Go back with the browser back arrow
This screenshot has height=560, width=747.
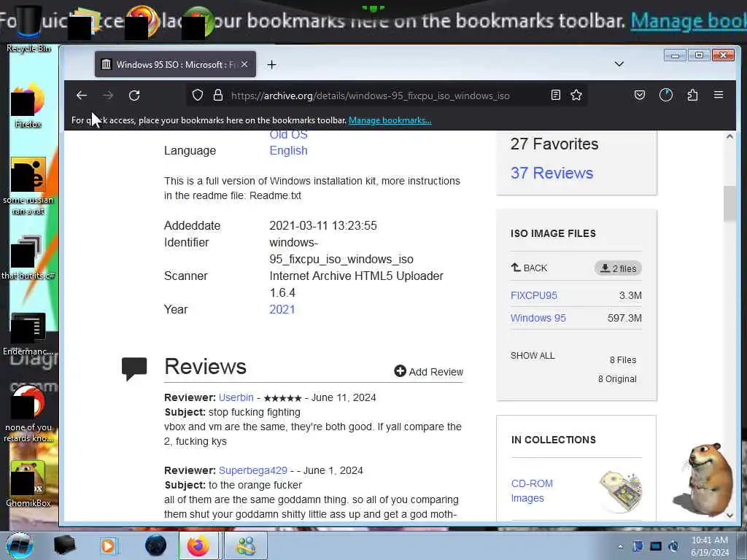click(82, 96)
